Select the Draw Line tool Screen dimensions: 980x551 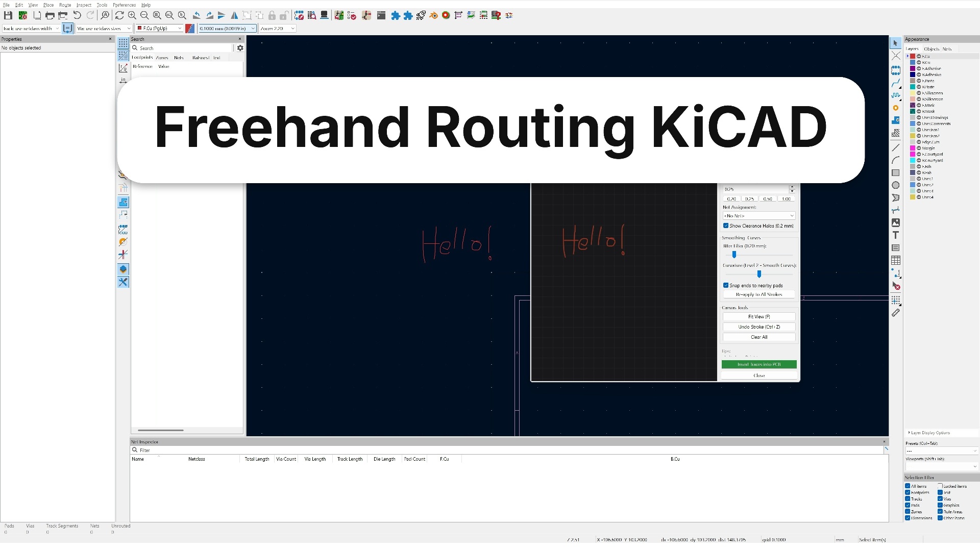896,147
